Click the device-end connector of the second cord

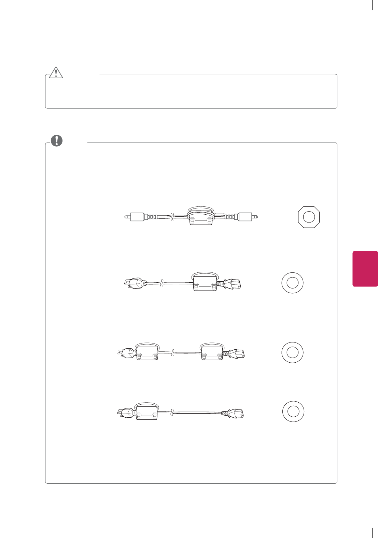(x=232, y=284)
